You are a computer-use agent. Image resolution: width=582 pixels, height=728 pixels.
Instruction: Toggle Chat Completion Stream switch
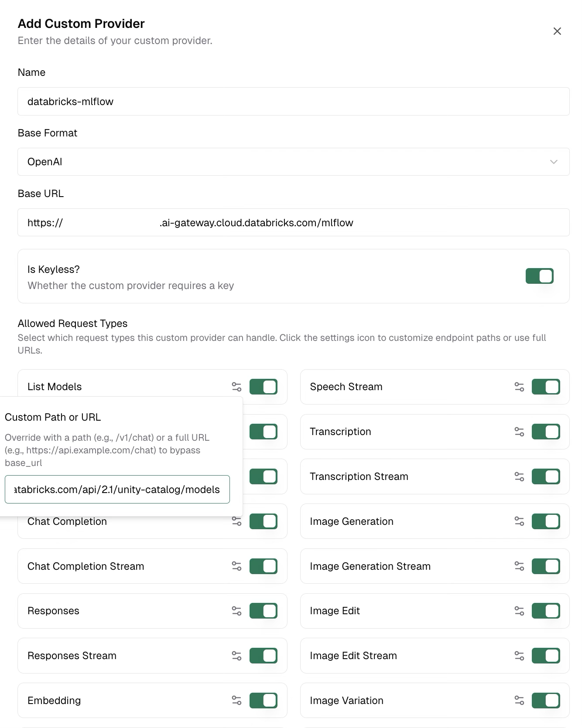264,566
